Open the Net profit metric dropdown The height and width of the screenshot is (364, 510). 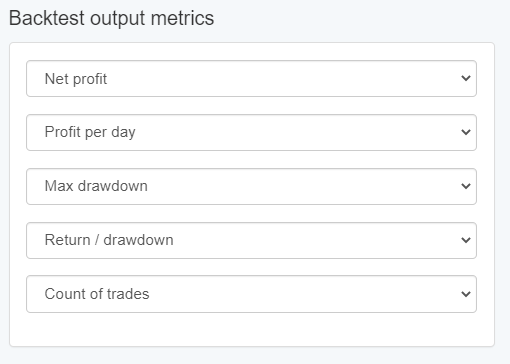(x=251, y=79)
